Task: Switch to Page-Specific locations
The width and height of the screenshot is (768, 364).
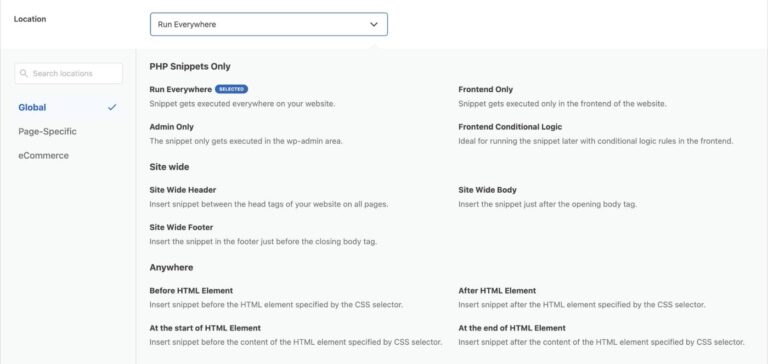Action: [48, 131]
